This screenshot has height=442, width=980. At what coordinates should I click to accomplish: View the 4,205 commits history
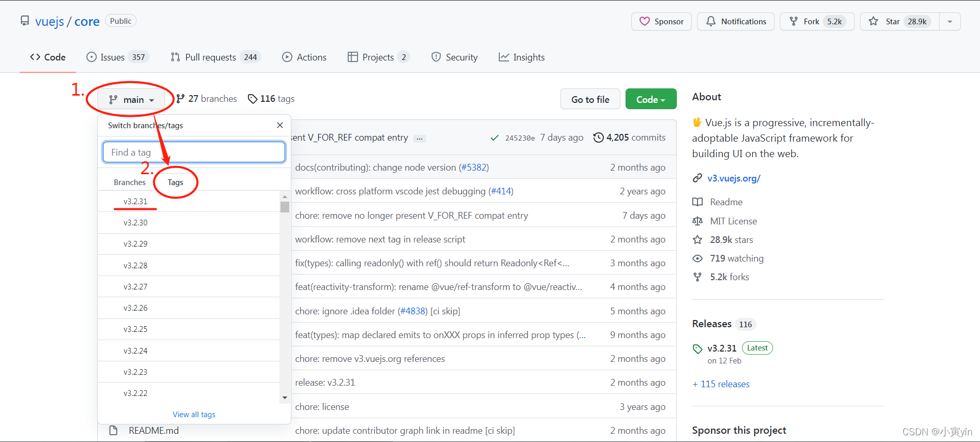coord(630,138)
